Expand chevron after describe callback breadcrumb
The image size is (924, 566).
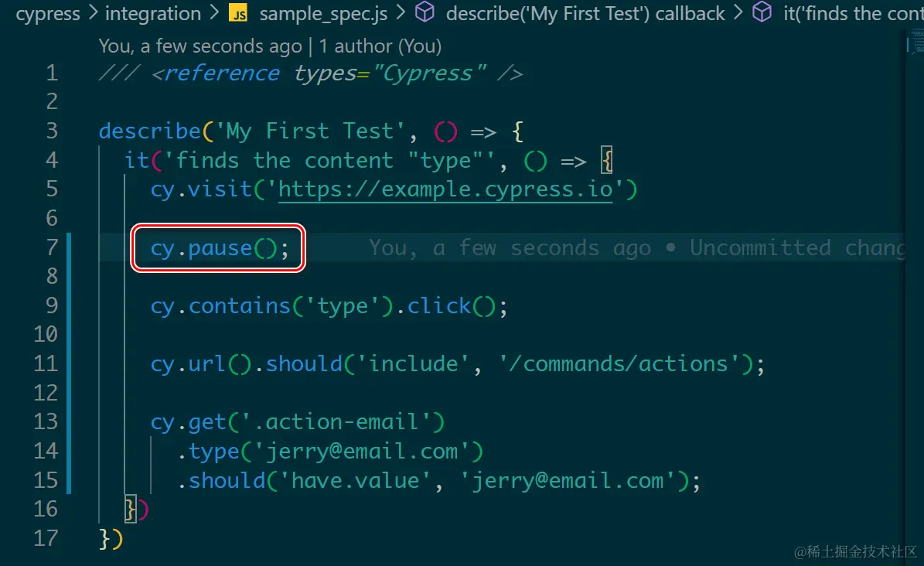pyautogui.click(x=738, y=13)
